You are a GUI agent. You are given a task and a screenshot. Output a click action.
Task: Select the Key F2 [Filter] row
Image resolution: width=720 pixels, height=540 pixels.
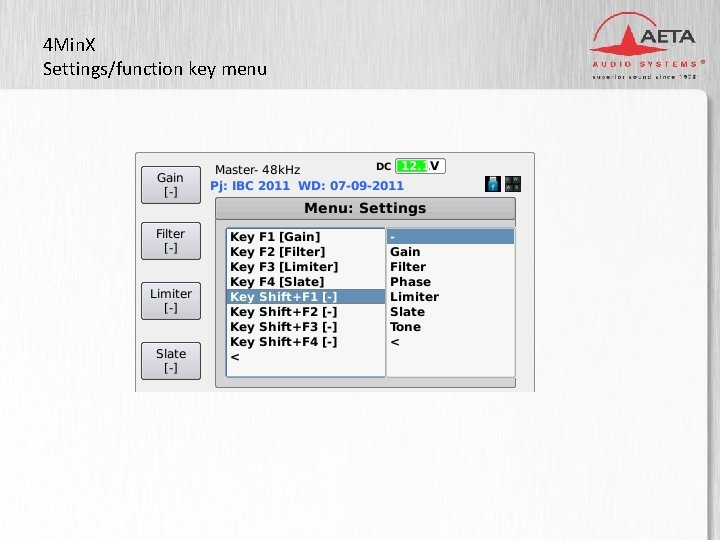point(306,252)
